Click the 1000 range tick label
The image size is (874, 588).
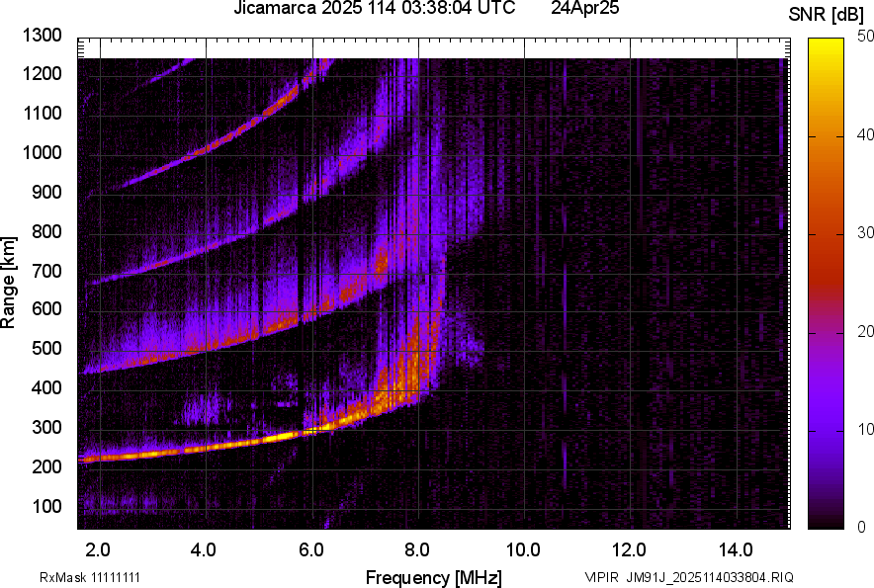(x=43, y=152)
